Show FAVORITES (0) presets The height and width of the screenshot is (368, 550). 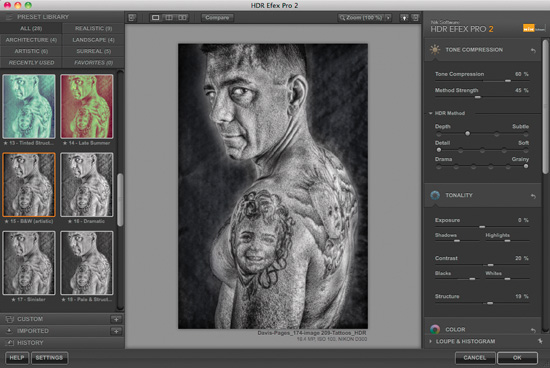coord(93,63)
